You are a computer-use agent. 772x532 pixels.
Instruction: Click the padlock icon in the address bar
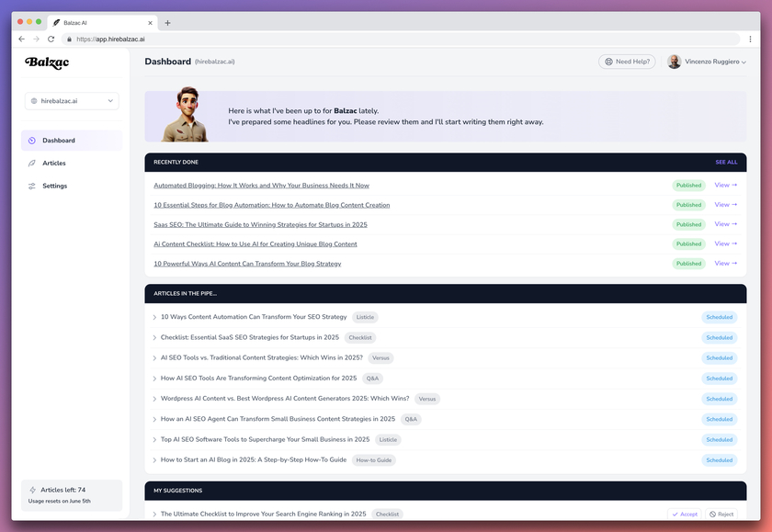tap(69, 39)
